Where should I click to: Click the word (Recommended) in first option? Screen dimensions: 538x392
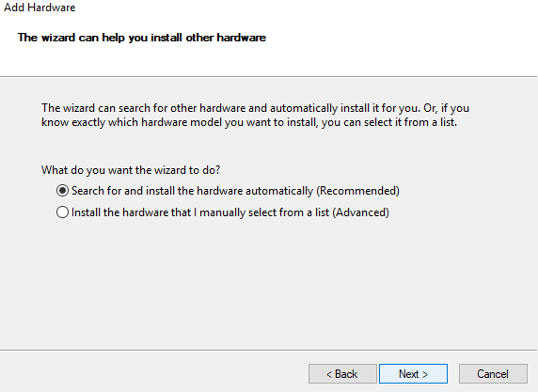[357, 191]
